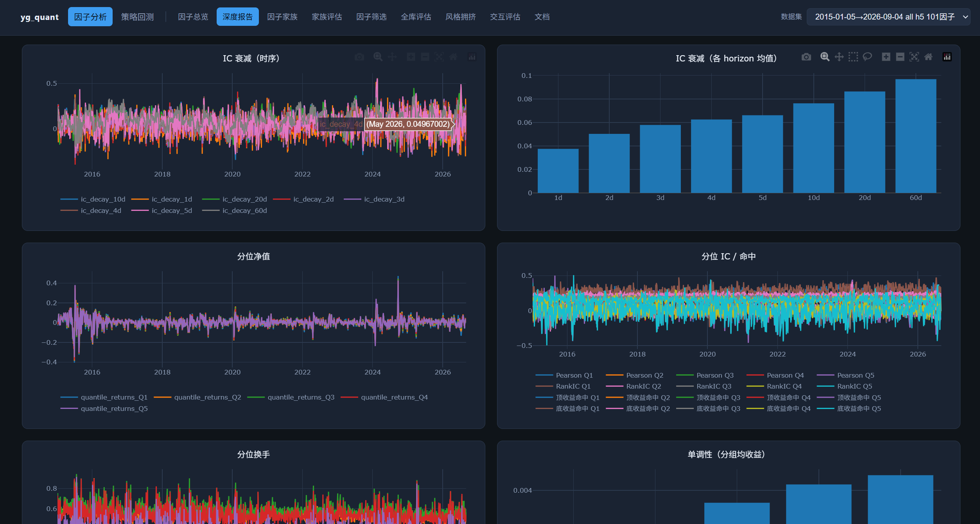Toggle the 顶收益命中 Q3 legend entry
Image resolution: width=980 pixels, height=524 pixels.
coord(708,398)
